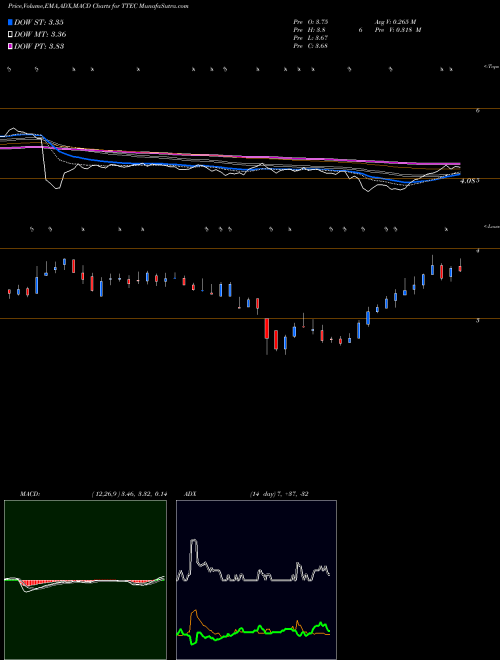Click the 'Pre L: 3.67' low value
Screen dimensions: 500x660
311,38
